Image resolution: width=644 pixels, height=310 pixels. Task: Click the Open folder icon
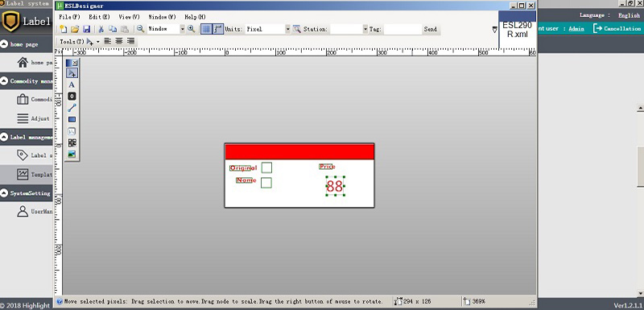pos(75,29)
